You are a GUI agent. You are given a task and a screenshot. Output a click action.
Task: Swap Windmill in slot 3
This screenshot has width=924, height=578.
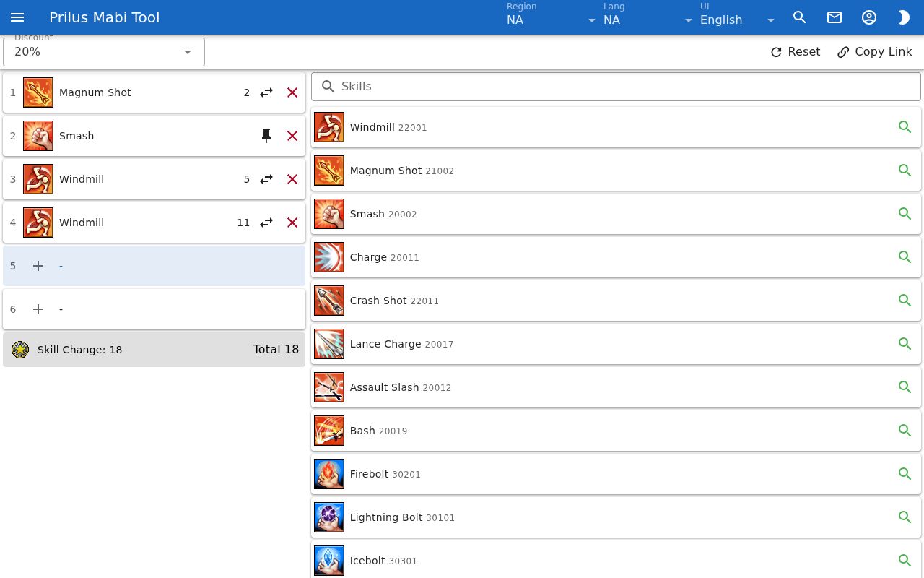point(266,179)
